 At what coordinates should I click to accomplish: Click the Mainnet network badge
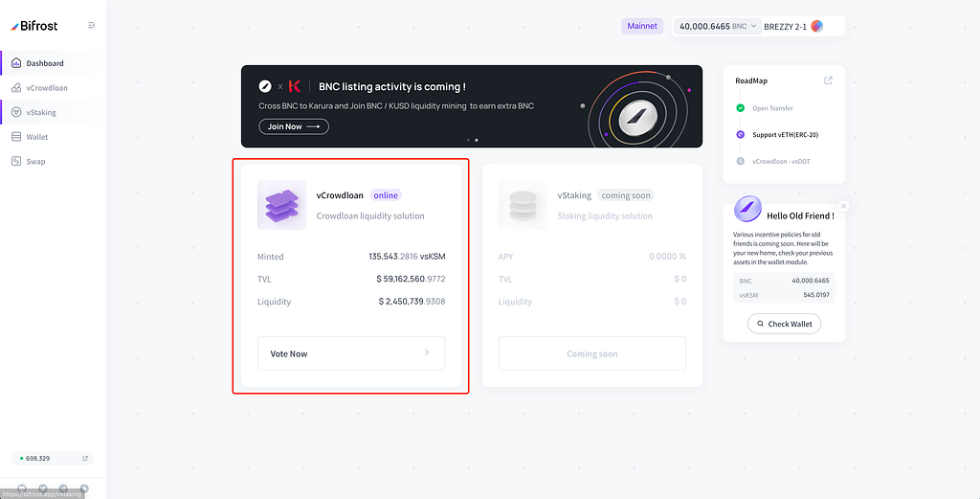coord(642,26)
